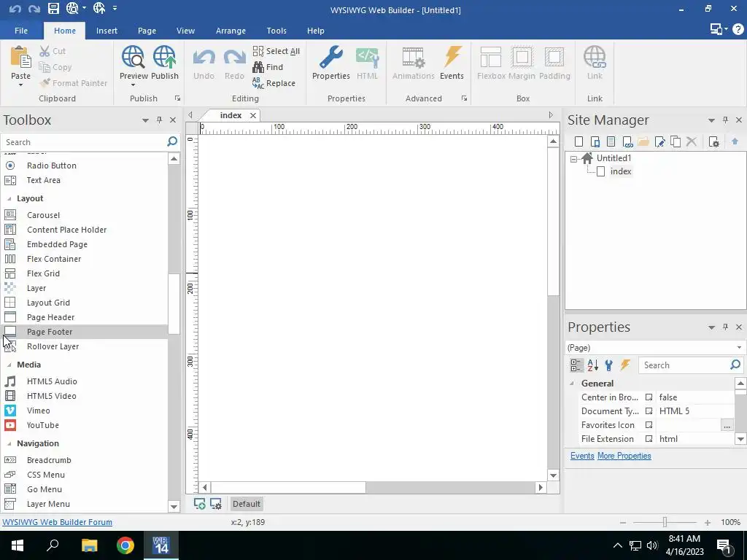Select Flex Grid from Toolbox

click(43, 274)
